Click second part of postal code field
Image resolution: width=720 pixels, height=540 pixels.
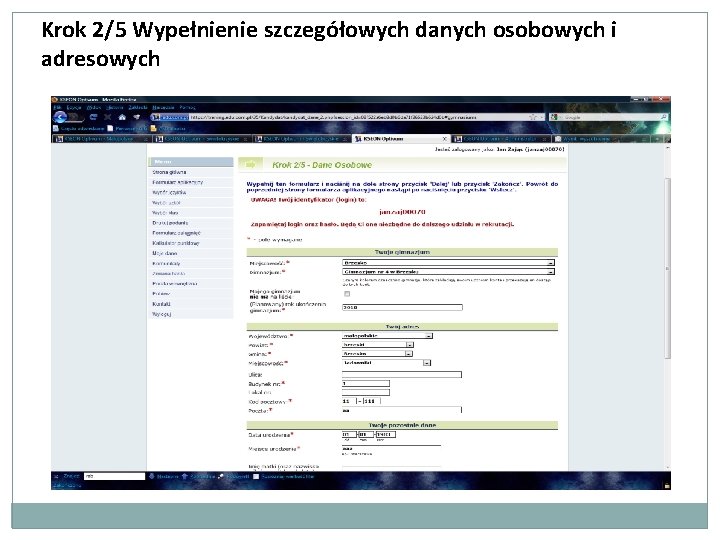point(371,401)
